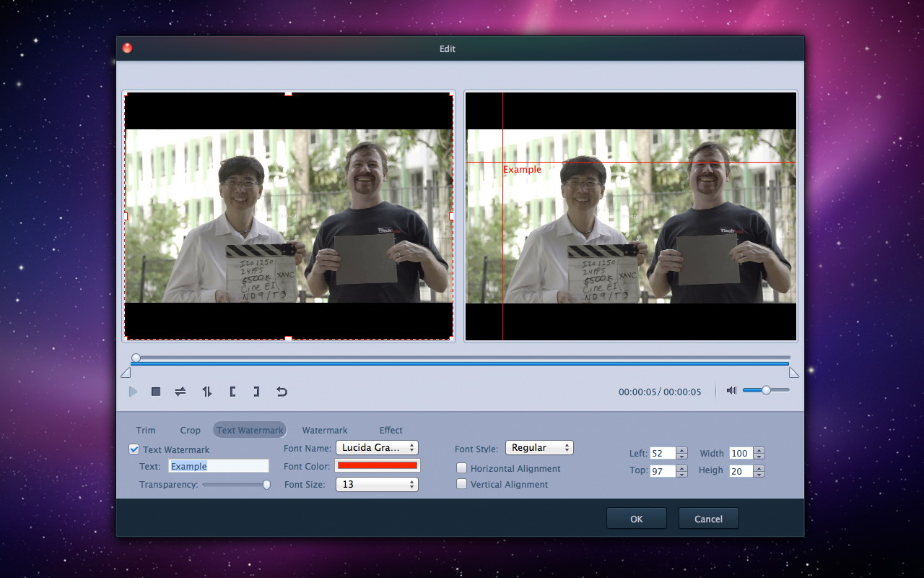Viewport: 924px width, 578px height.
Task: Click inside the Text field containing Example
Action: [218, 465]
